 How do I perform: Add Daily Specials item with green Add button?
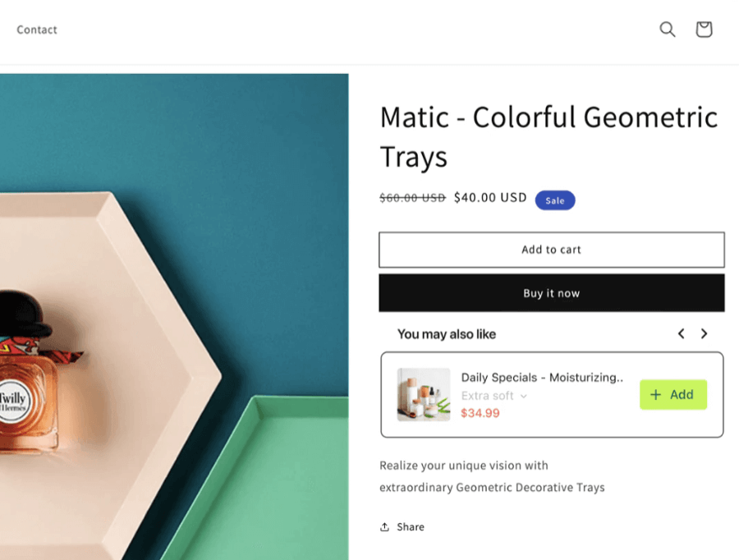tap(672, 395)
